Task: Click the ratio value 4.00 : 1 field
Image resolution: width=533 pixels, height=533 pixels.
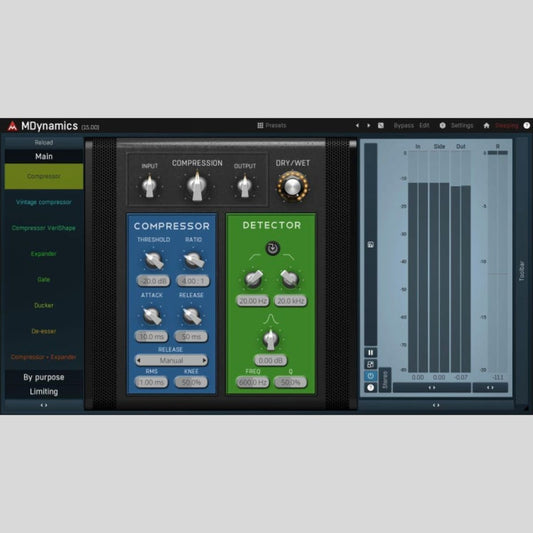Action: click(x=193, y=281)
